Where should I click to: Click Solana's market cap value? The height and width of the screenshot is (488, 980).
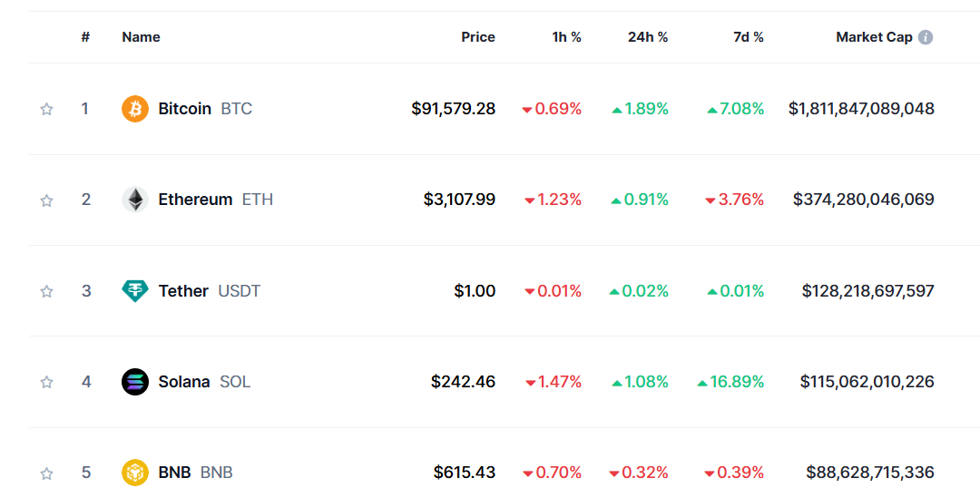867,381
